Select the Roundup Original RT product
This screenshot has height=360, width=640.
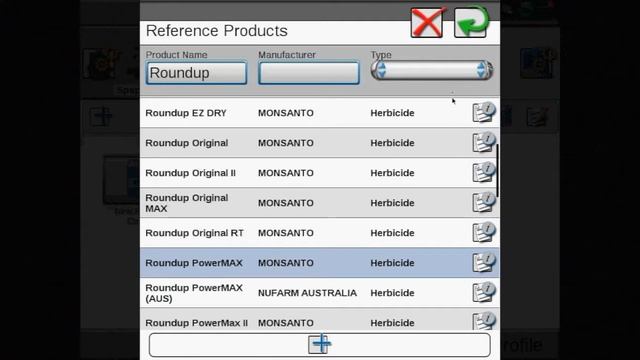320,233
